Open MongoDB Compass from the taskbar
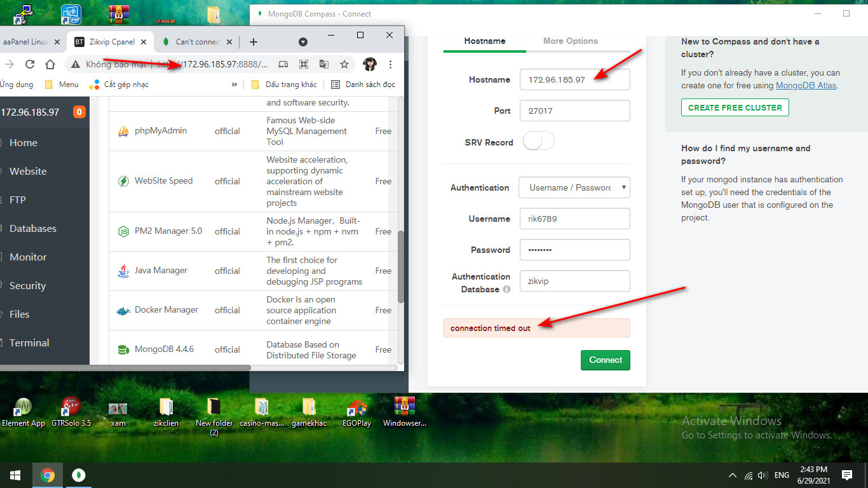Screen dimensions: 868x488 (x=79, y=475)
